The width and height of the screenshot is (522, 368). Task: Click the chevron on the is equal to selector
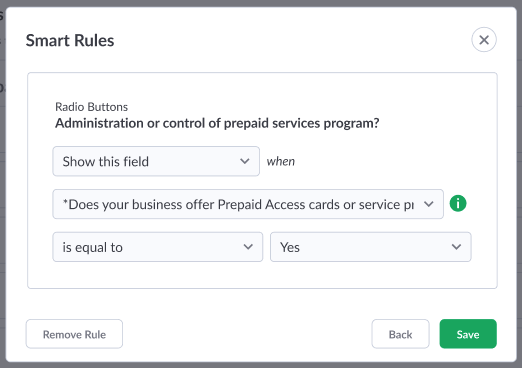248,247
